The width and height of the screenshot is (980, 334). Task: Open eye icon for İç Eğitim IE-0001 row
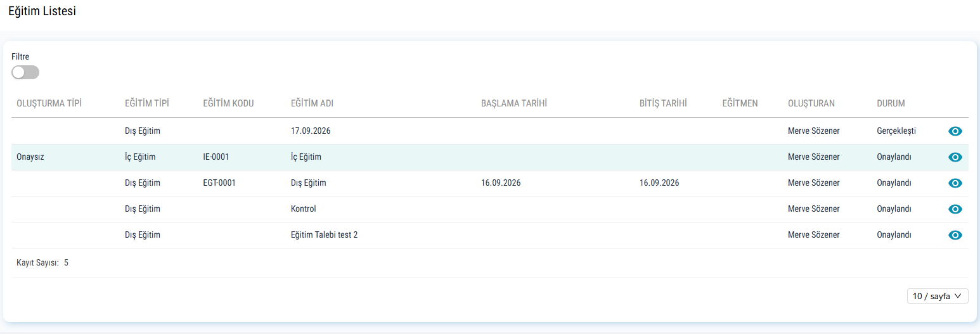pyautogui.click(x=955, y=157)
